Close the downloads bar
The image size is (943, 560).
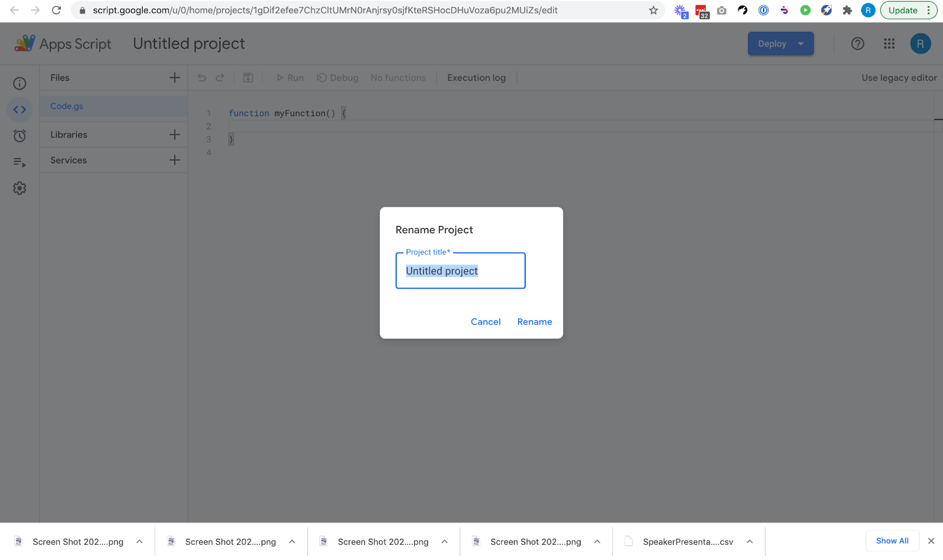tap(931, 541)
